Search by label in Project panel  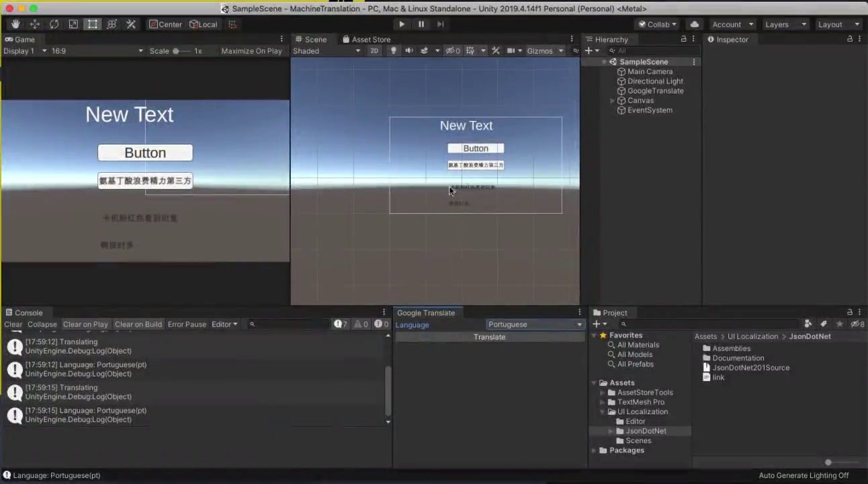(824, 324)
